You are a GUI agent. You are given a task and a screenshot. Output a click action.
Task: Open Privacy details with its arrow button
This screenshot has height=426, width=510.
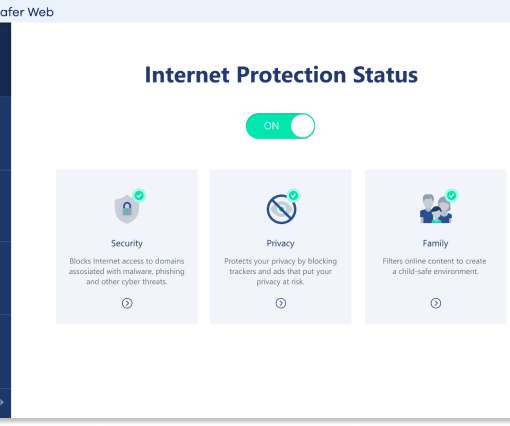tap(281, 303)
